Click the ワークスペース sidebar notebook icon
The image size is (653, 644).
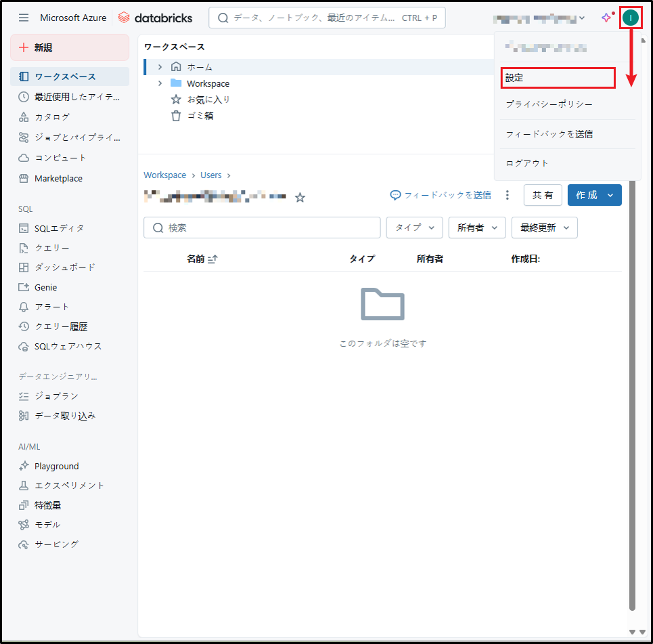click(x=24, y=77)
